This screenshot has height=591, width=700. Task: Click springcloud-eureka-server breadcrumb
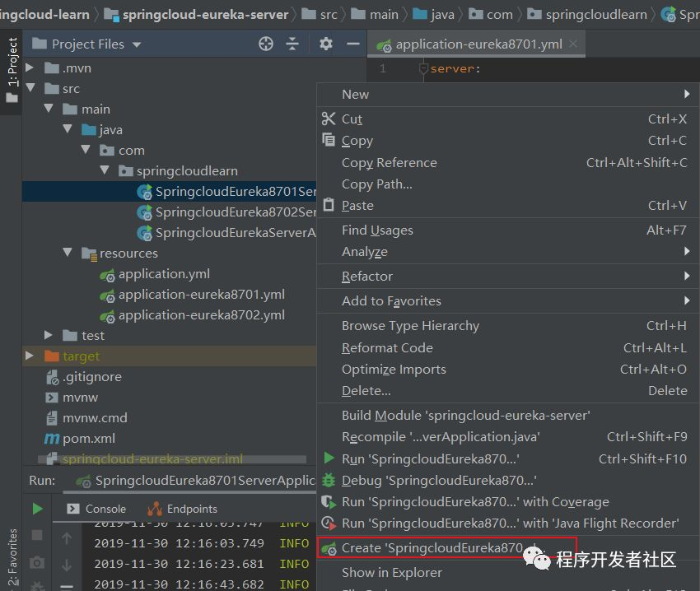pos(197,15)
